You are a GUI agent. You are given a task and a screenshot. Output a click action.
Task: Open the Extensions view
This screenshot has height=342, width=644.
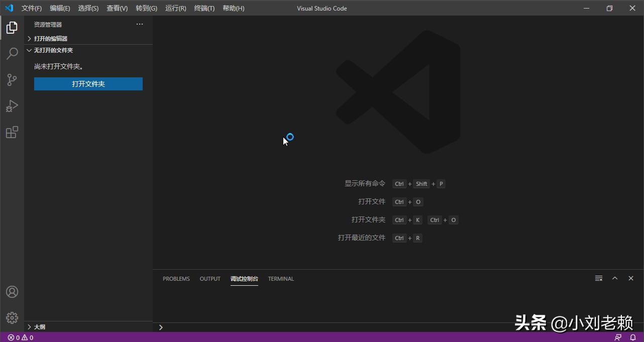[12, 132]
